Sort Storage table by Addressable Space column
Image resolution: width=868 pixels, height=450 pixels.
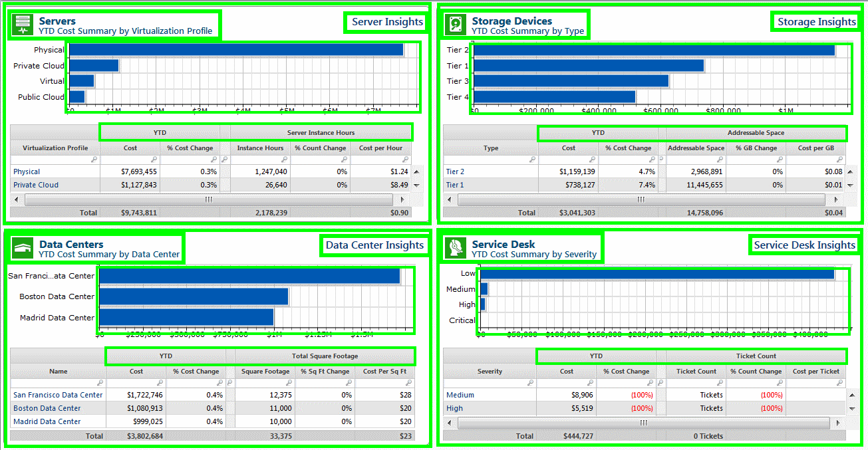696,148
